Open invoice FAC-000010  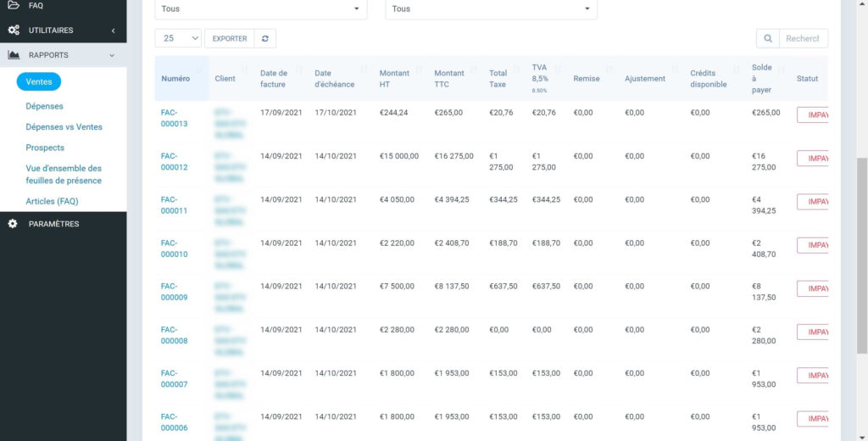174,248
